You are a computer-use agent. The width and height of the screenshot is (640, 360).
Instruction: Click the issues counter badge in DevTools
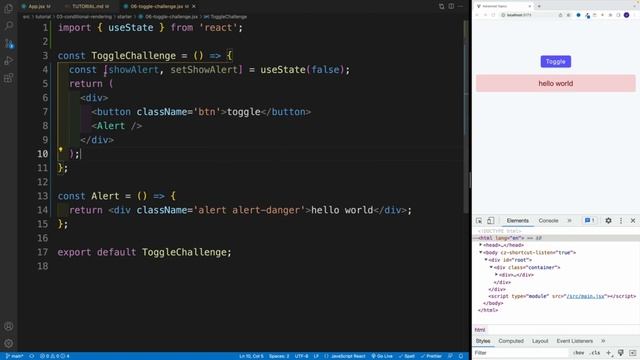(x=589, y=220)
